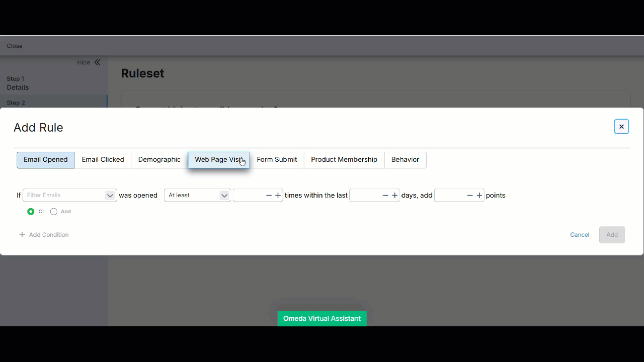644x362 pixels.
Task: Click the points number input field
Action: (x=450, y=196)
